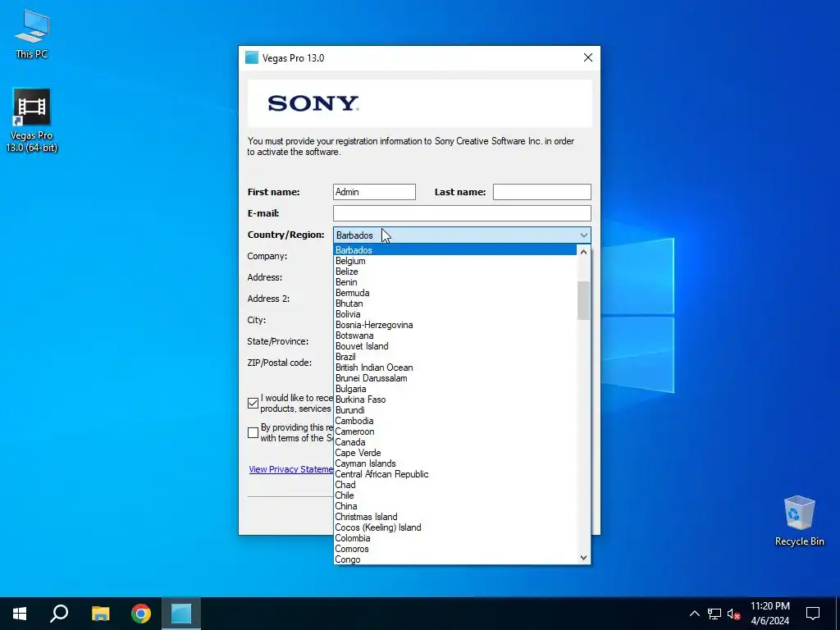Open This PC desktop icon
Screen dimensions: 840x630
[x=32, y=34]
